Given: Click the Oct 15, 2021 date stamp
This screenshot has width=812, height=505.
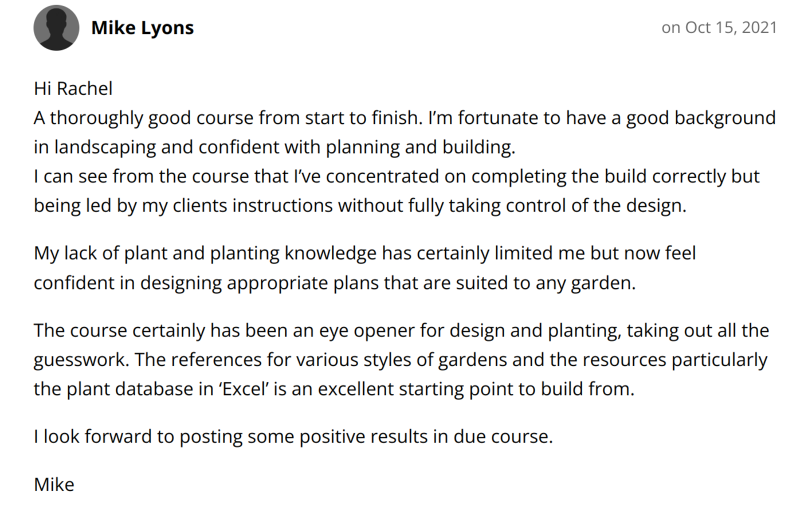Looking at the screenshot, I should pos(719,28).
